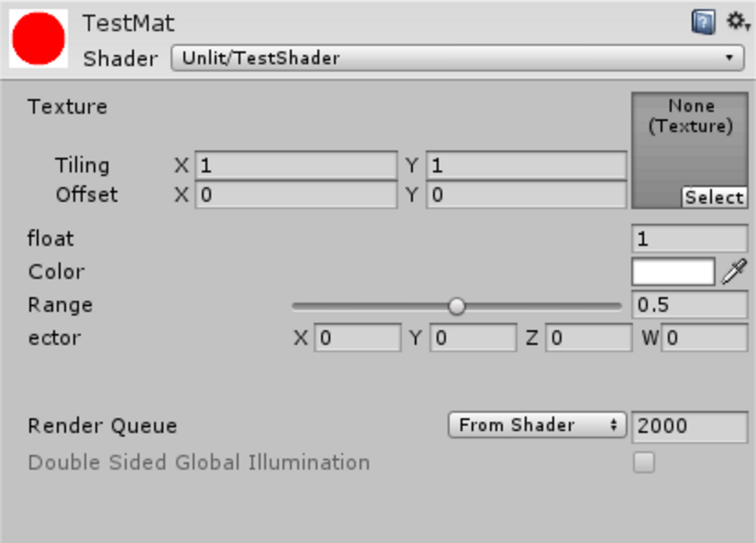Focus the Tiling Y input field

(526, 166)
